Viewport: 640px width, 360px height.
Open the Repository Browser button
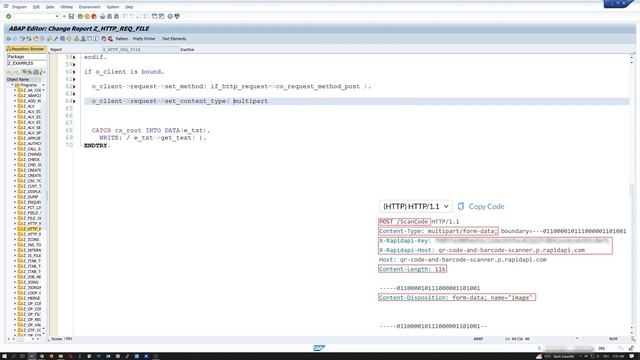[25, 49]
